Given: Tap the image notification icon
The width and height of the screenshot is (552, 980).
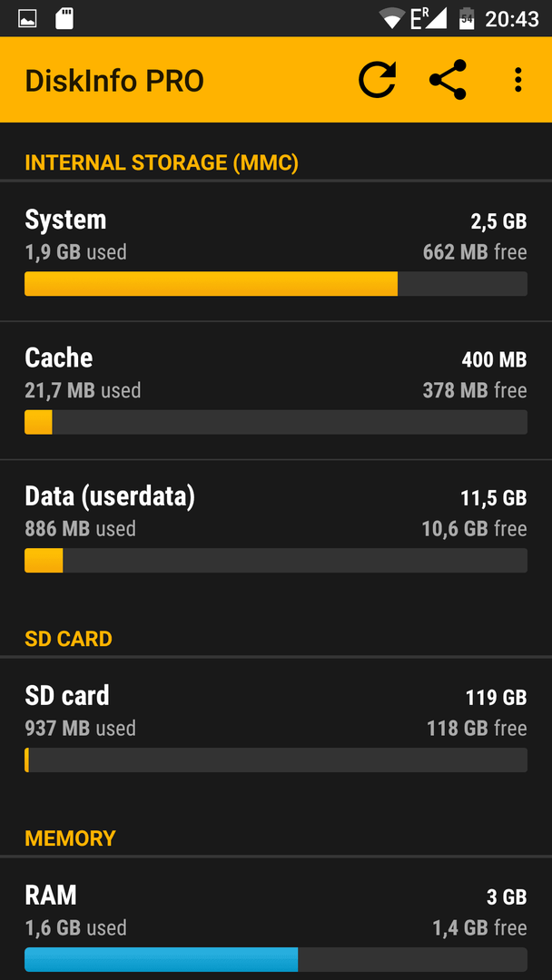Looking at the screenshot, I should point(27,19).
